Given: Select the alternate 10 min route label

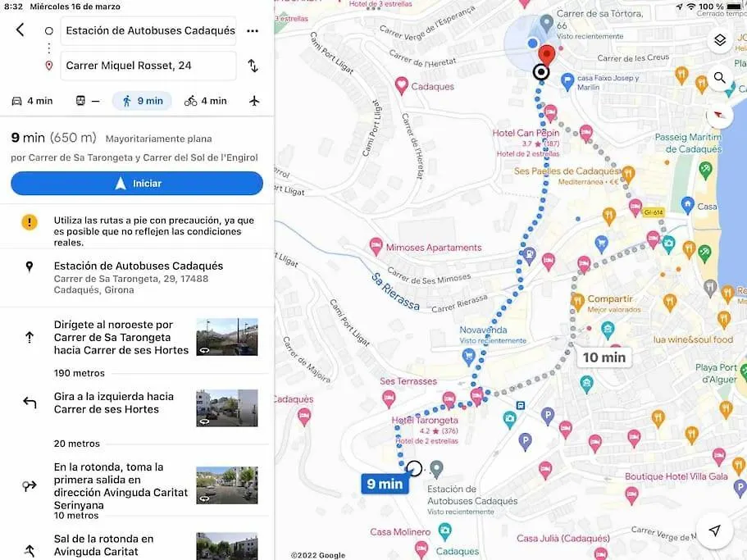Looking at the screenshot, I should [x=604, y=357].
